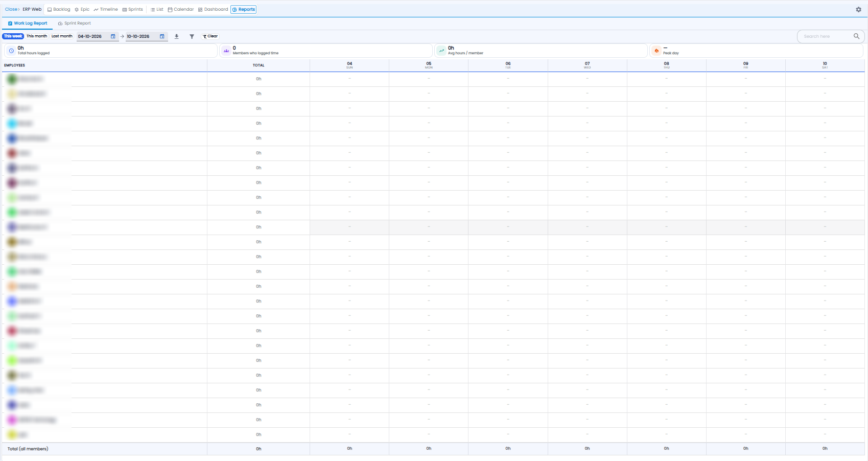Viewport: 868px width, 461px height.
Task: Select the Reports view
Action: pyautogui.click(x=244, y=9)
